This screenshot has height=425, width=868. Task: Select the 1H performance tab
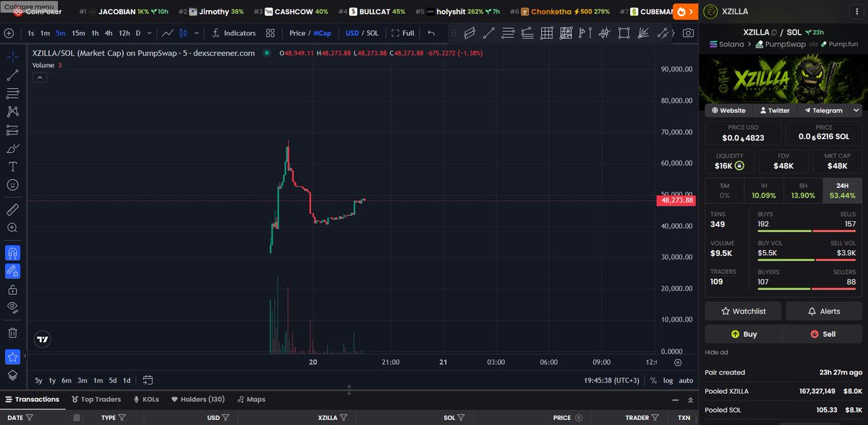(763, 191)
